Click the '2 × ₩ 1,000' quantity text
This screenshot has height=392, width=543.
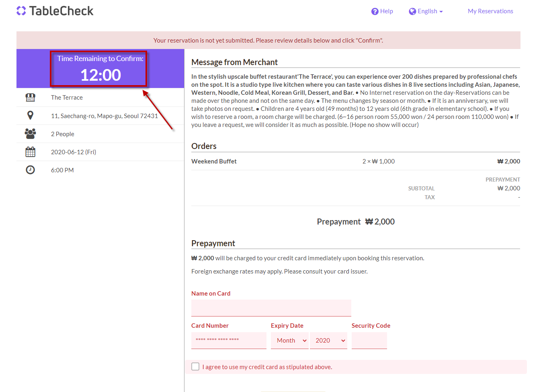click(x=379, y=161)
